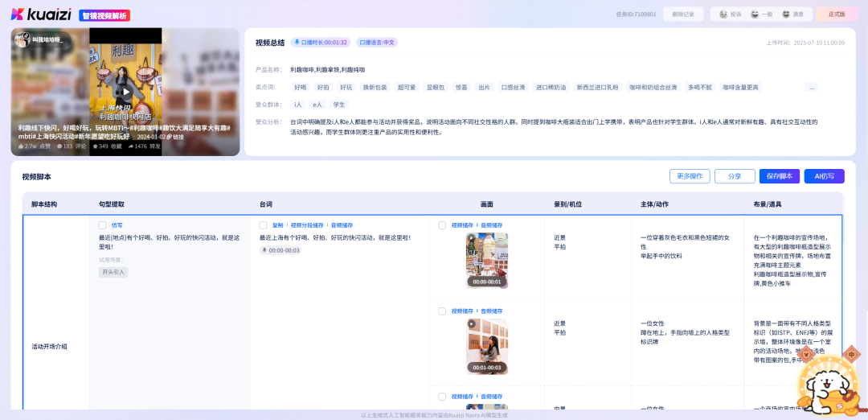868x420 pixels.
Task: Click the 00:00-00:03 audio timestamp chip
Action: coord(280,250)
